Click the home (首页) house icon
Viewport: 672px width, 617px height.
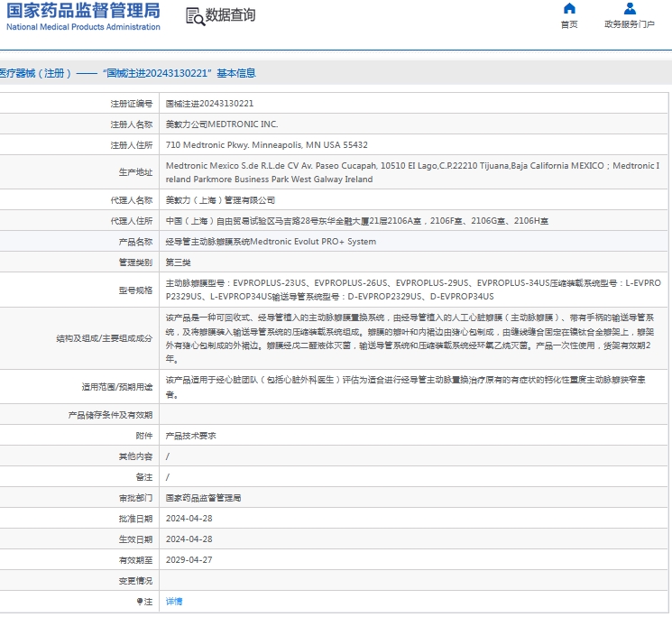point(569,9)
